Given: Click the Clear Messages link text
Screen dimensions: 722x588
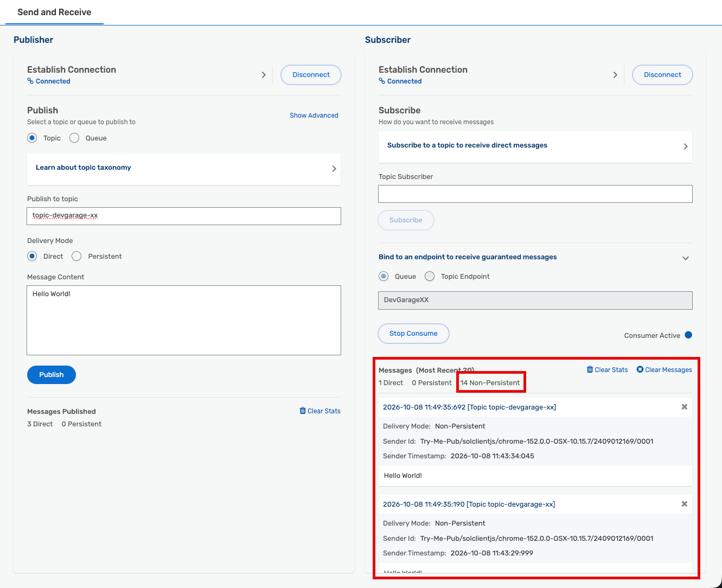Looking at the screenshot, I should [x=668, y=370].
